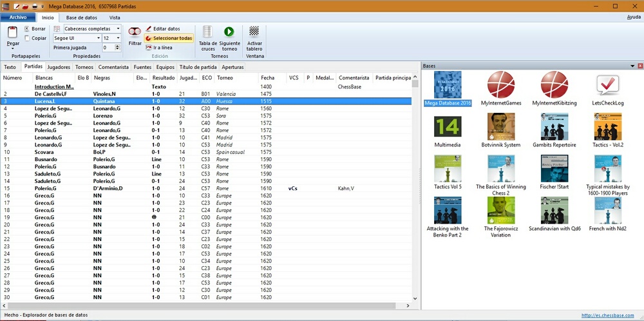The height and width of the screenshot is (321, 644).
Task: Click the Copiar icon
Action: click(26, 38)
